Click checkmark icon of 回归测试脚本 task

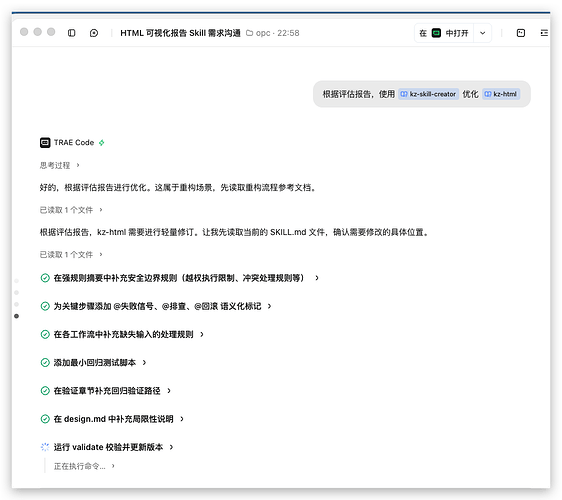pos(45,363)
